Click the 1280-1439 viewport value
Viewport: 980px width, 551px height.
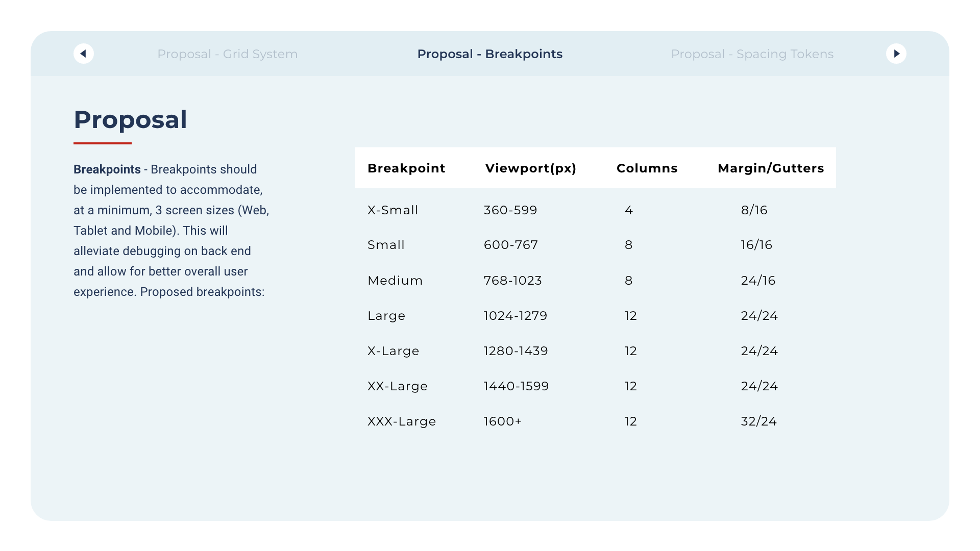[x=516, y=351]
